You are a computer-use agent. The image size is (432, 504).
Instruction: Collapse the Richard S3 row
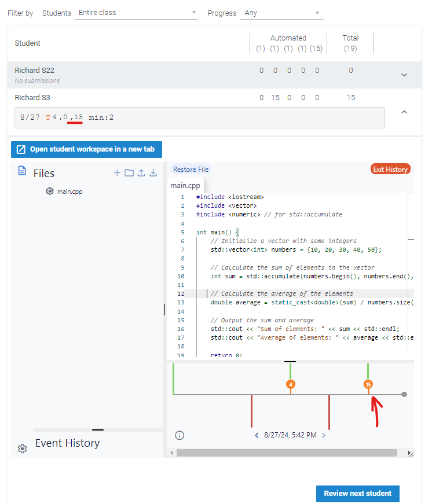click(404, 112)
